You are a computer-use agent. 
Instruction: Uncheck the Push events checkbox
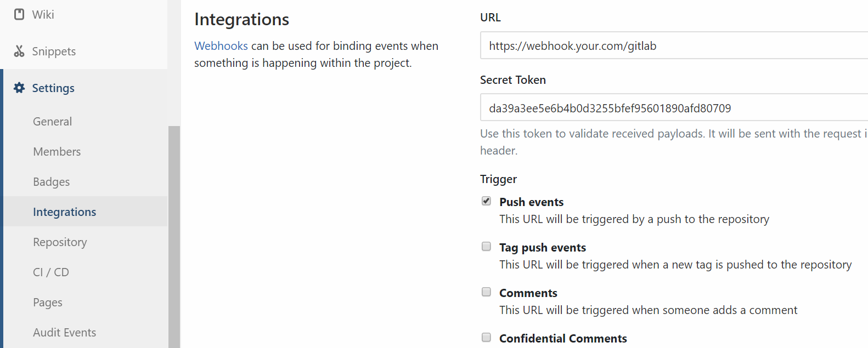click(486, 201)
